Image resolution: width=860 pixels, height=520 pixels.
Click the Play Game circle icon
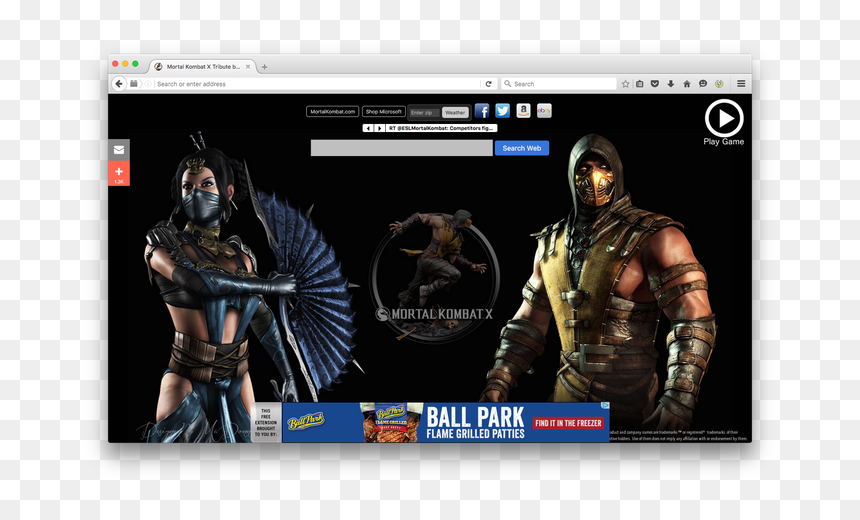(724, 118)
